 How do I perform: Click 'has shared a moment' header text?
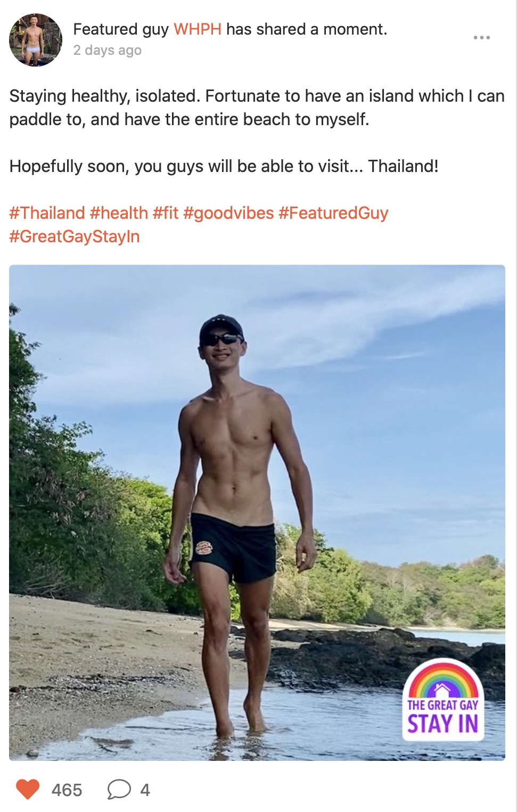pos(306,29)
